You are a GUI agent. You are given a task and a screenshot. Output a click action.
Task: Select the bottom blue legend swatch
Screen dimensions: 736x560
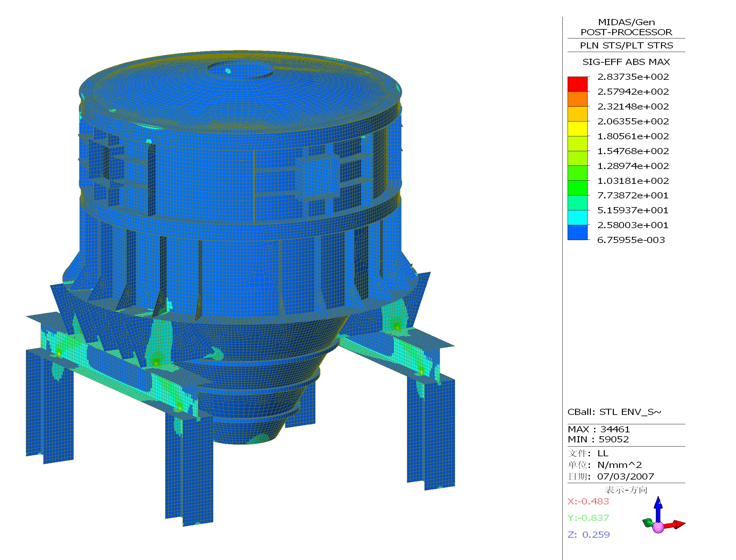coord(577,232)
